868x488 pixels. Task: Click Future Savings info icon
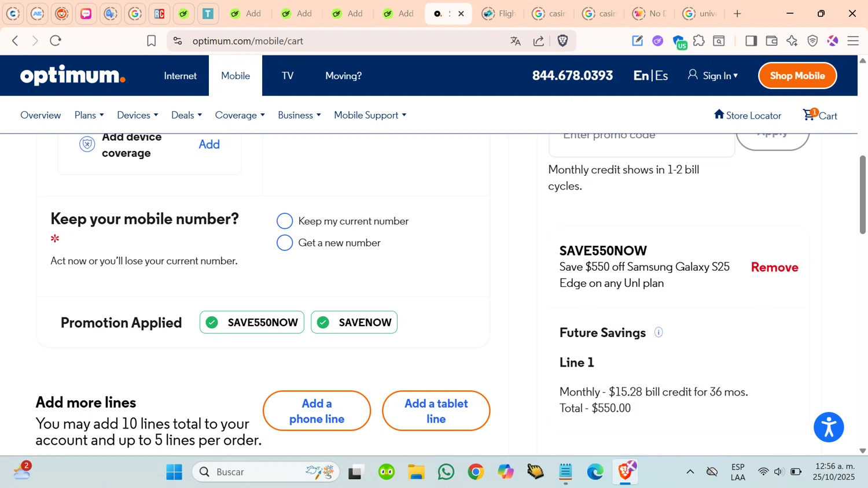(659, 332)
